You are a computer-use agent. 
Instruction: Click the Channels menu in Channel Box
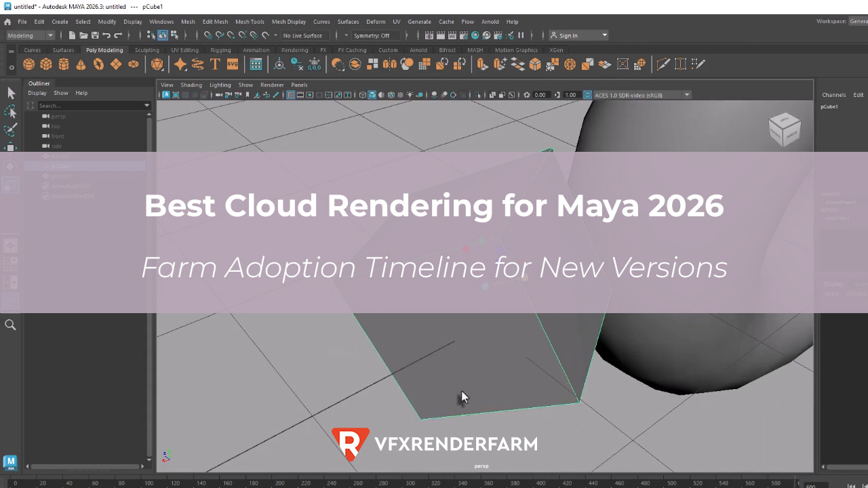[834, 95]
